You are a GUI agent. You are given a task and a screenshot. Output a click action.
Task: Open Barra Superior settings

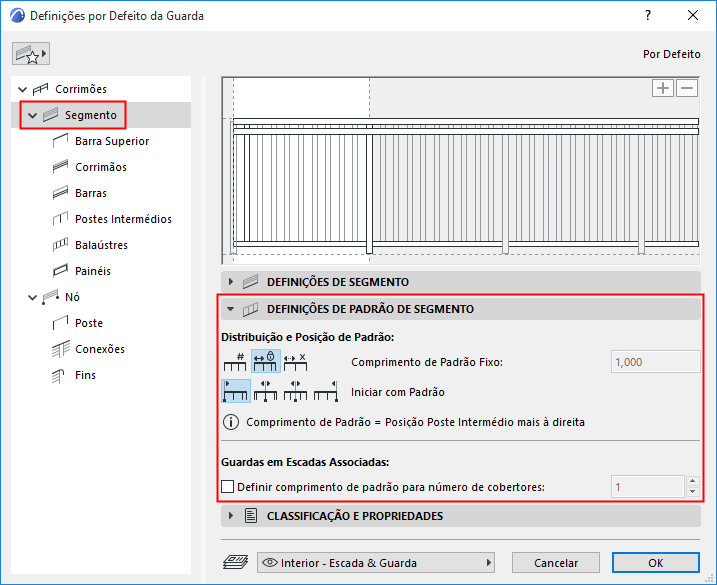[x=112, y=141]
